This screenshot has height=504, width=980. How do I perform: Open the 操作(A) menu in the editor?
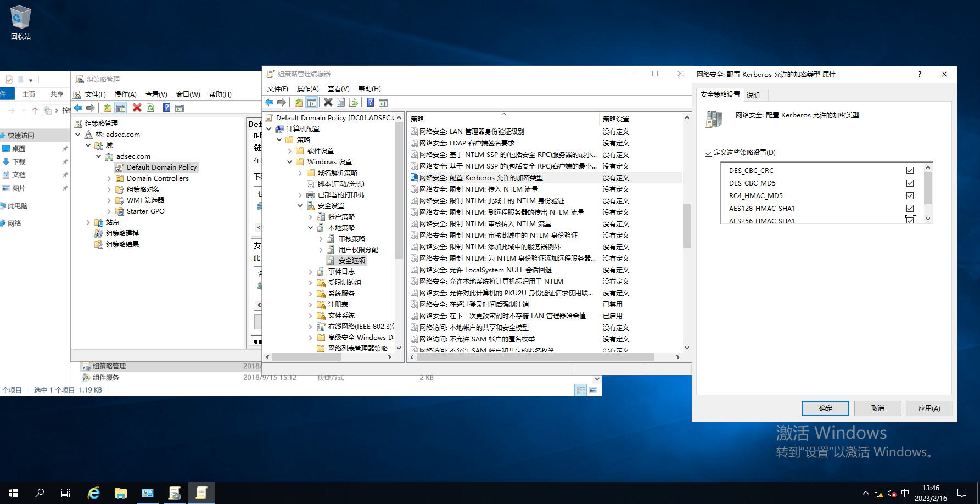tap(307, 89)
